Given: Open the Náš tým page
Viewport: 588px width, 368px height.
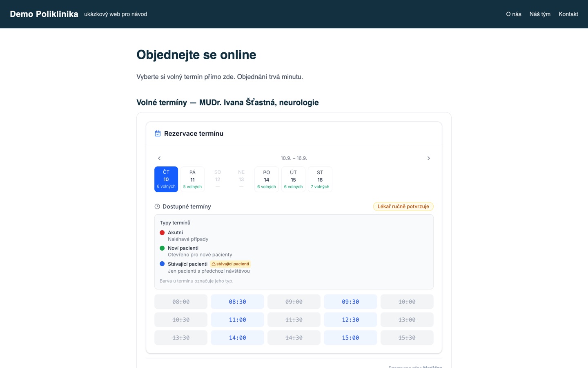Looking at the screenshot, I should pos(540,14).
